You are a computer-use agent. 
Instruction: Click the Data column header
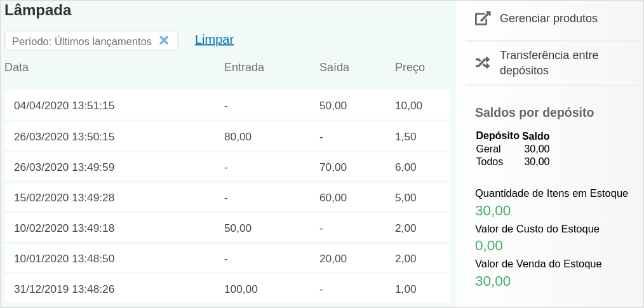17,67
